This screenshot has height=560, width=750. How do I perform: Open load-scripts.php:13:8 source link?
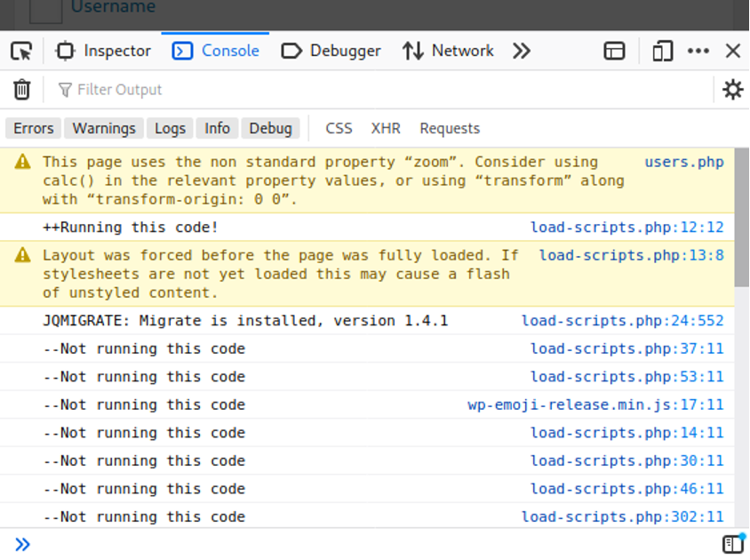tap(632, 256)
